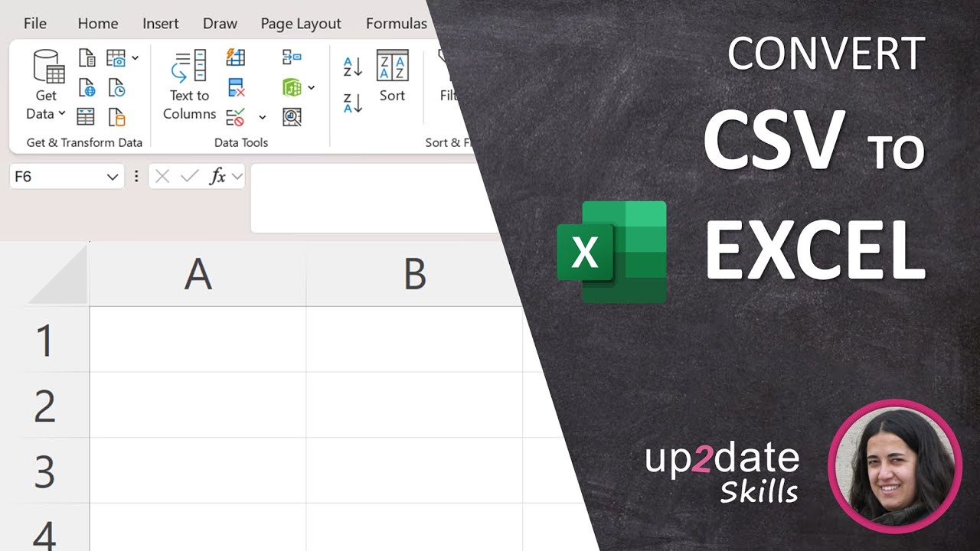Expand the Data Model dropdown arrow
The image size is (980, 551).
click(311, 88)
